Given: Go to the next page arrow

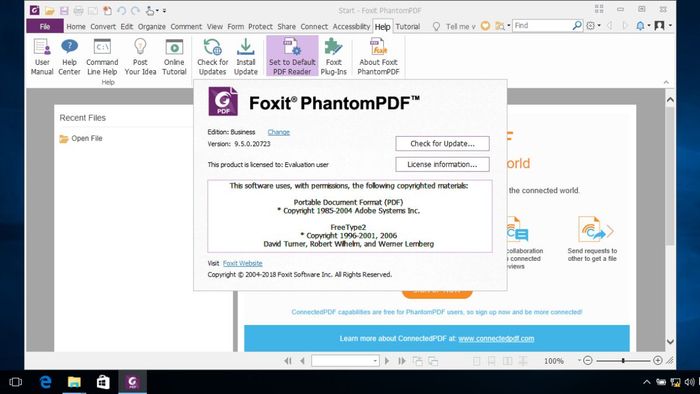Looking at the screenshot, I should pos(387,361).
